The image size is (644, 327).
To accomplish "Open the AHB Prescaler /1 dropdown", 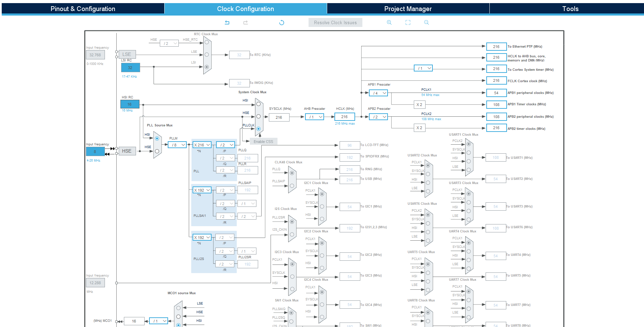I will click(315, 117).
